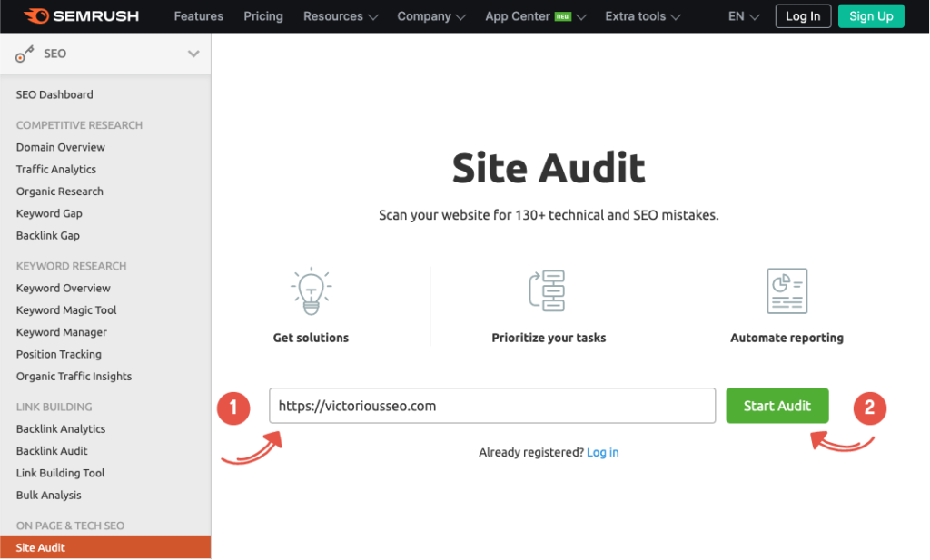The width and height of the screenshot is (930, 560).
Task: Click the red number 1 badge
Action: coord(233,408)
